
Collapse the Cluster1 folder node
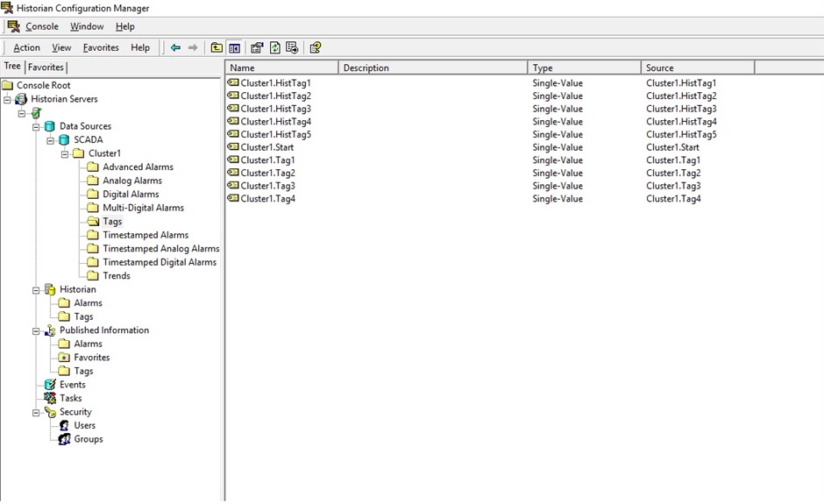tap(65, 154)
